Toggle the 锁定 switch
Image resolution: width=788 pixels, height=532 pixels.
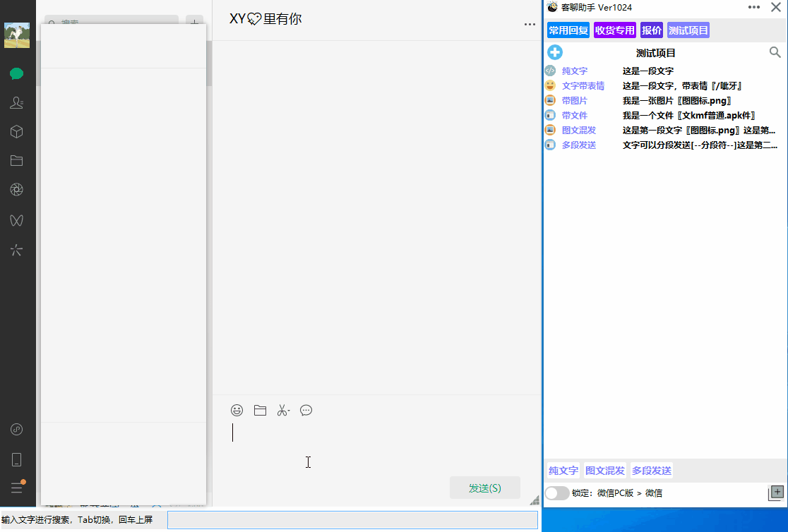[557, 493]
